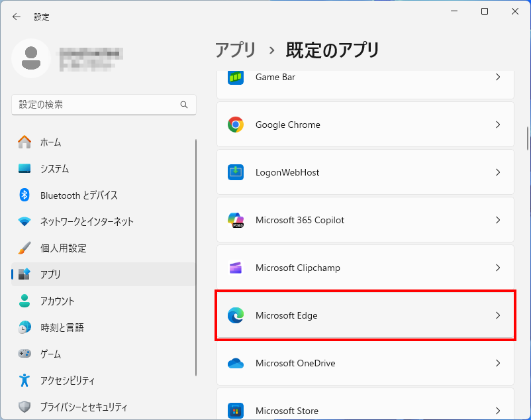Click the Wi-Fi network icon
The width and height of the screenshot is (531, 420).
24,221
